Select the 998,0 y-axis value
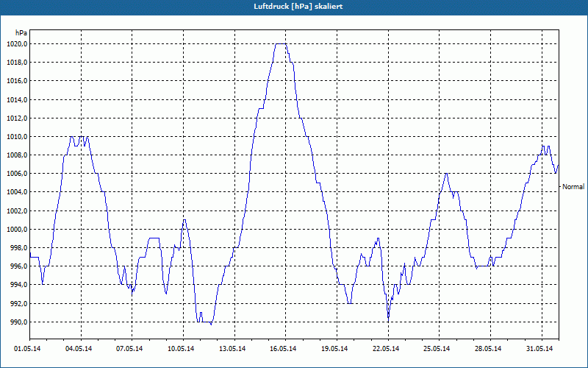The image size is (588, 368). pos(18,248)
